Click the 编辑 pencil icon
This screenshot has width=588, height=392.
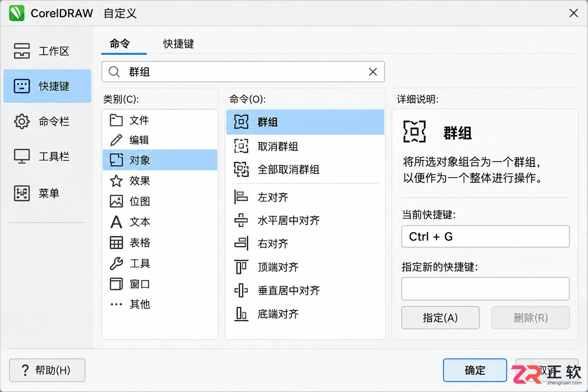point(116,140)
